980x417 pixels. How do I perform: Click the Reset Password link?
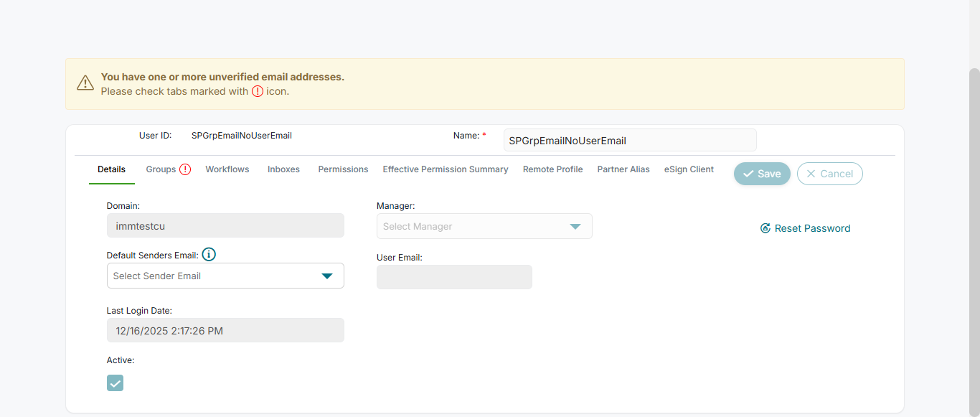[812, 228]
